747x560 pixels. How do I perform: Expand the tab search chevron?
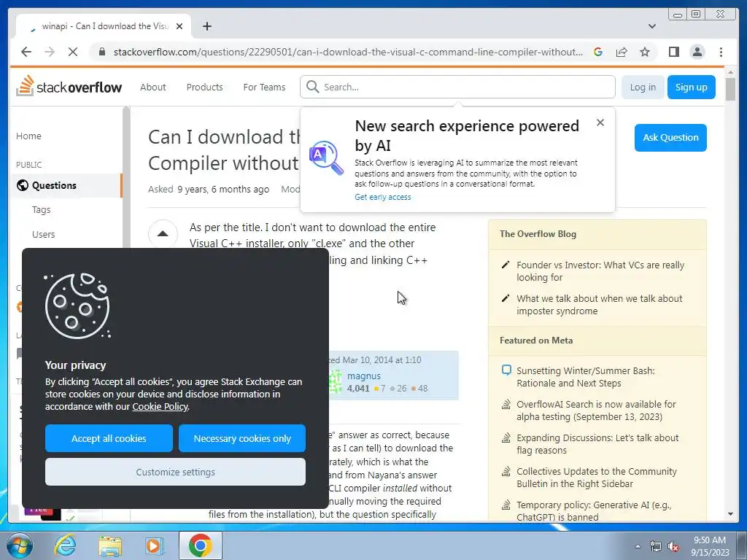pos(652,26)
